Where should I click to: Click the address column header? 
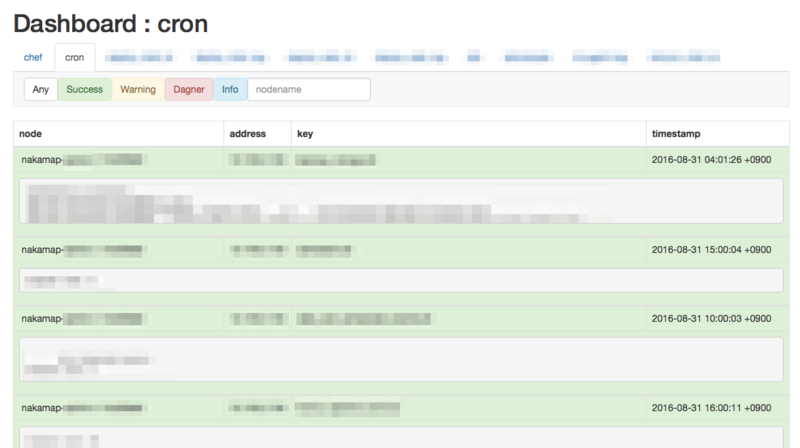coord(257,134)
